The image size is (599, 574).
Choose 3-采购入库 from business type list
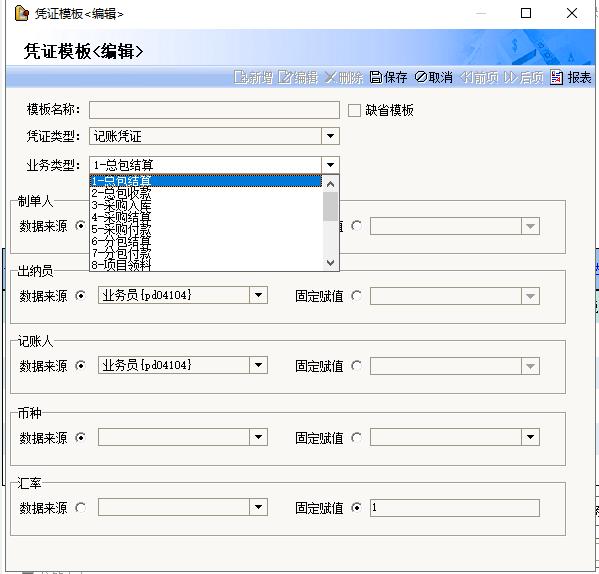coord(206,205)
